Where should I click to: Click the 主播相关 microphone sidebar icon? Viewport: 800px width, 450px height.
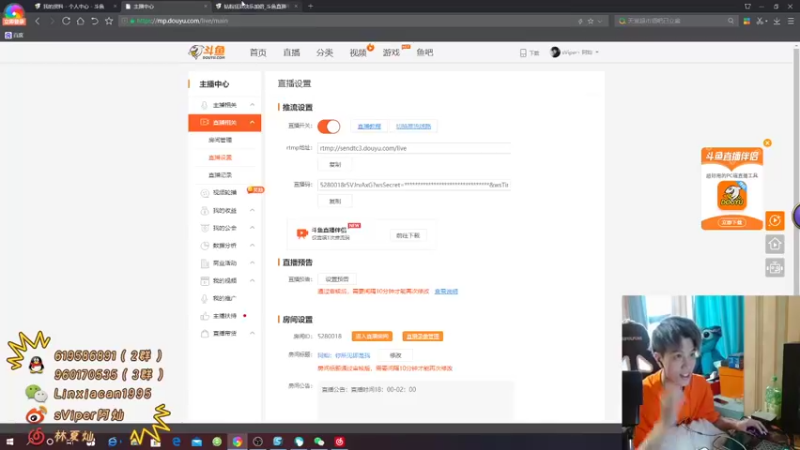click(x=204, y=105)
